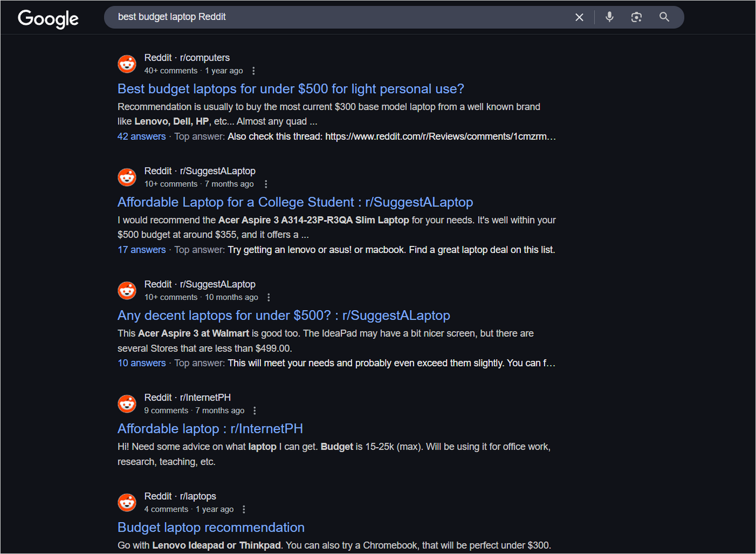Open three-dot menu for r/laptops result
Screen dimensions: 756x554
pyautogui.click(x=244, y=509)
